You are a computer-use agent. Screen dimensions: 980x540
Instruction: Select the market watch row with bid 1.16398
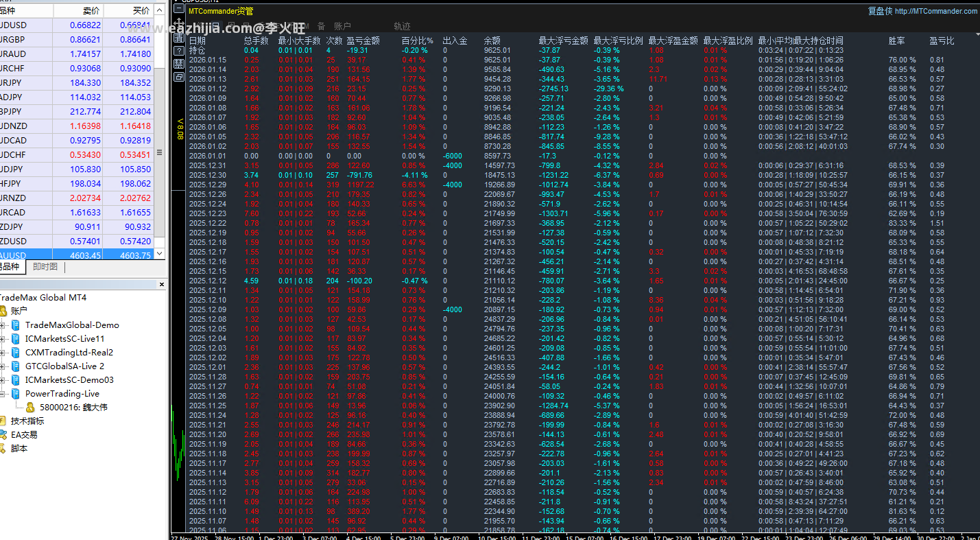point(77,126)
